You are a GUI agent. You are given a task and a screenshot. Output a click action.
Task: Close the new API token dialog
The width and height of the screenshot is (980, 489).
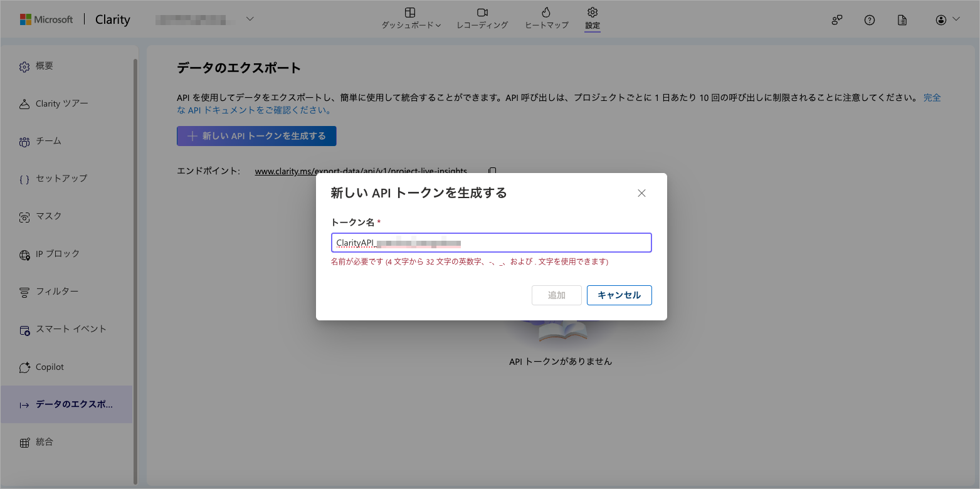click(641, 193)
